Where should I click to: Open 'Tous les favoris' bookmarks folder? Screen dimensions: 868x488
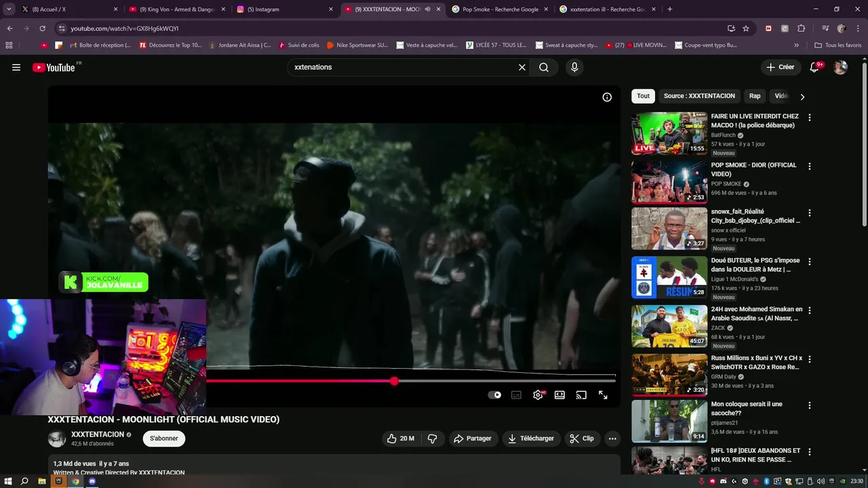pos(838,45)
